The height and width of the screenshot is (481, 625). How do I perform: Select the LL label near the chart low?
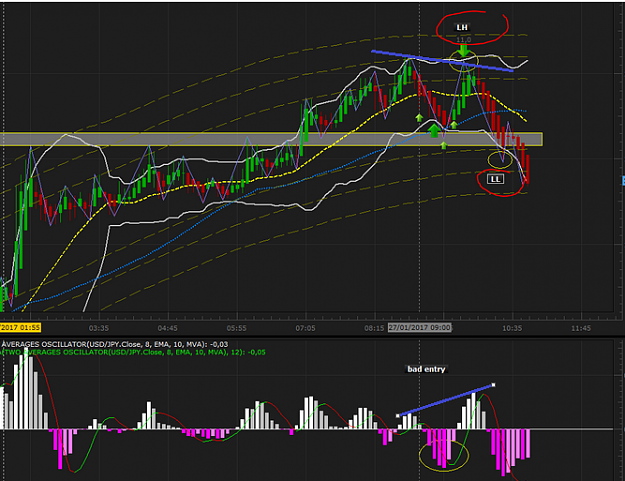point(495,179)
